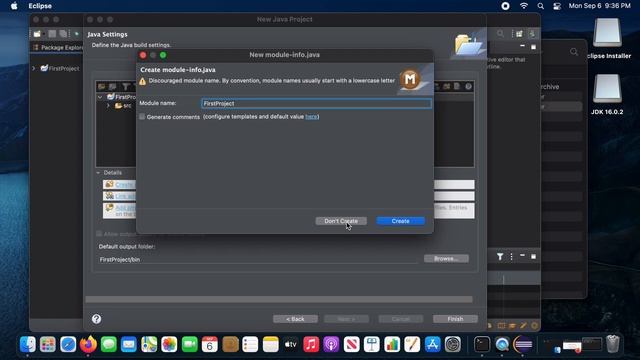Minimize the Eclipse lower panel view
640x360 pixels.
522,256
